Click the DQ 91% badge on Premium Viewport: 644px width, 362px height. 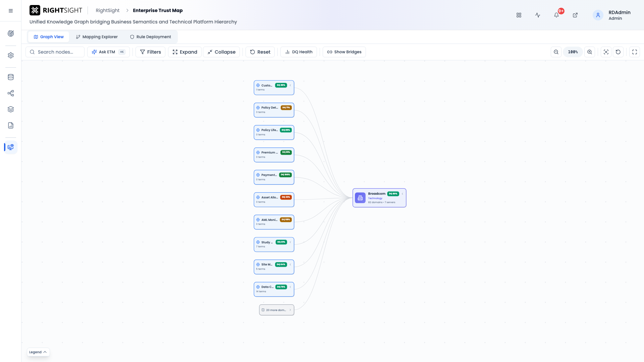click(286, 152)
